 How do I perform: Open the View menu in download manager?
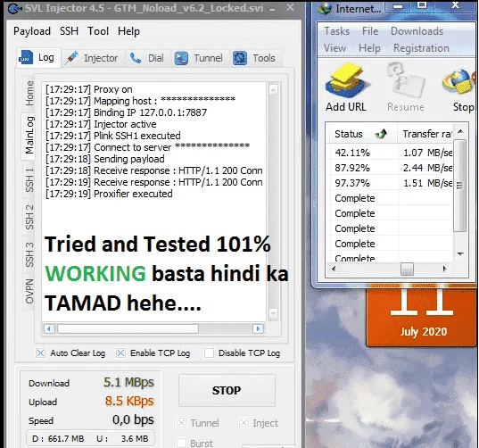pyautogui.click(x=334, y=48)
